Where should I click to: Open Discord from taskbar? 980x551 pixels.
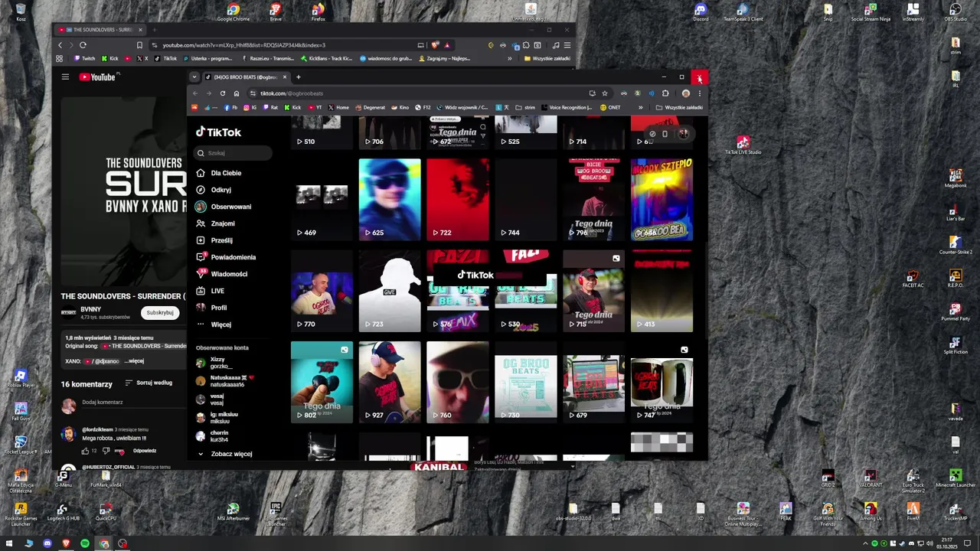(47, 543)
